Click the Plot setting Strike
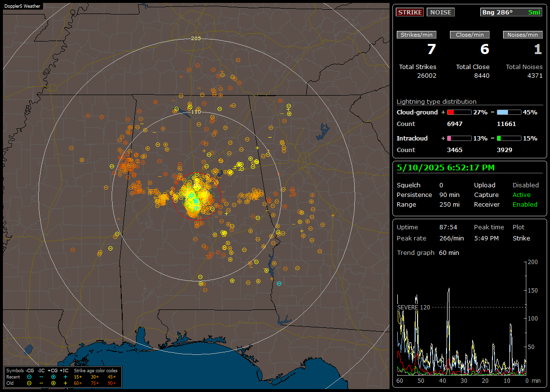Viewport: 550px width, 392px height. click(521, 238)
